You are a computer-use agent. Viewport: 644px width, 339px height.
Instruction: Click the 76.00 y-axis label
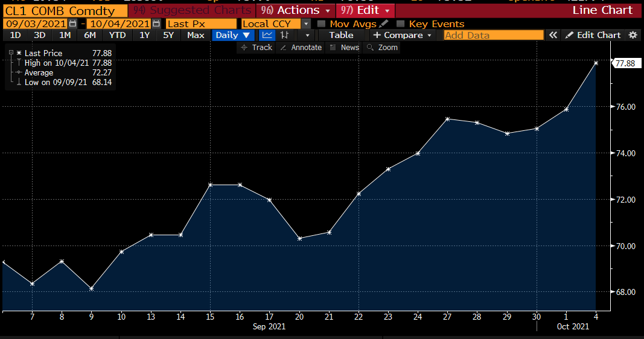tap(625, 107)
